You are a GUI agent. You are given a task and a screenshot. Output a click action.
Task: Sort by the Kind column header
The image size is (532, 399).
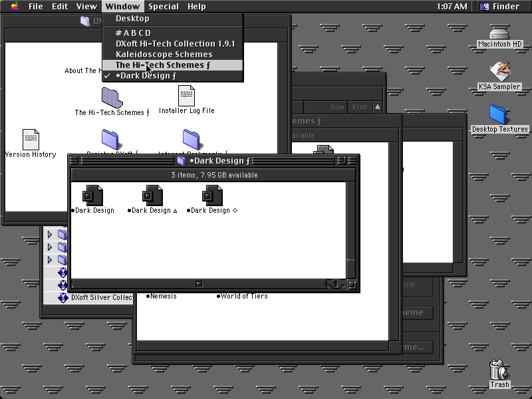click(359, 107)
